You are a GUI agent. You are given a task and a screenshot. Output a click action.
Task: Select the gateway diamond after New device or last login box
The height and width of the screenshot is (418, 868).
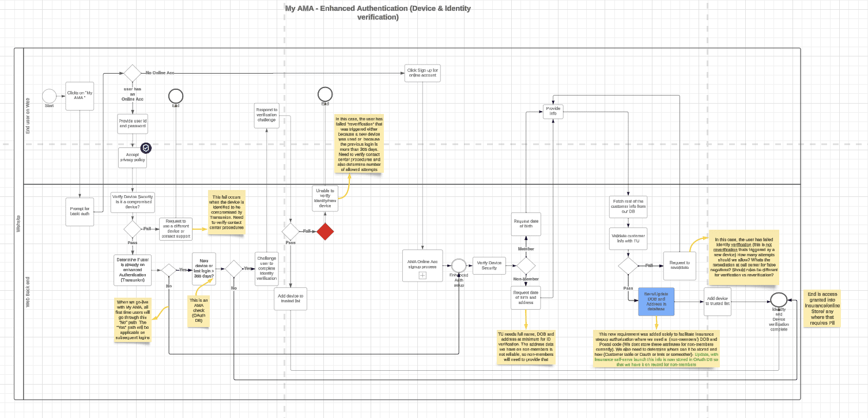click(233, 269)
